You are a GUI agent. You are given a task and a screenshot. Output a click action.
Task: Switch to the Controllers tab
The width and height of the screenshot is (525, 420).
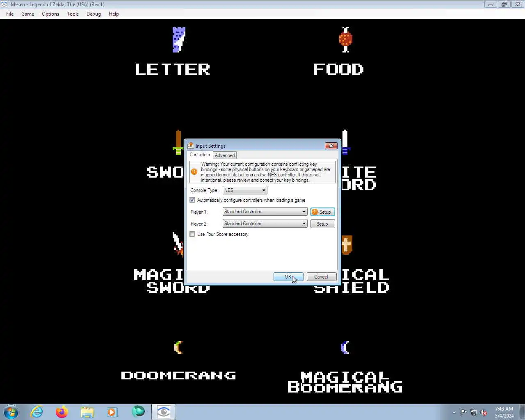pyautogui.click(x=200, y=155)
